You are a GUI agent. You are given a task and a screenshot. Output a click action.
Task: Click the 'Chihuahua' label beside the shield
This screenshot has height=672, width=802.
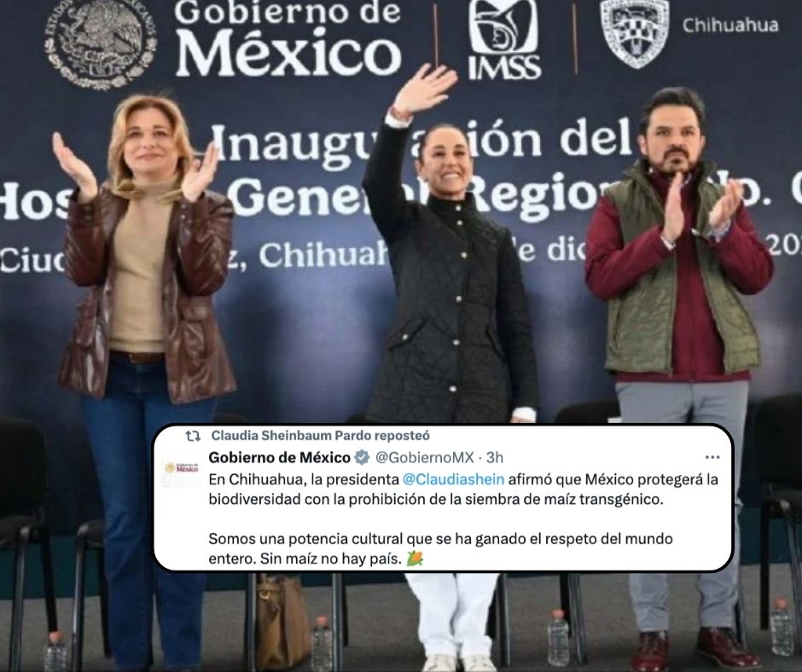pos(730,25)
